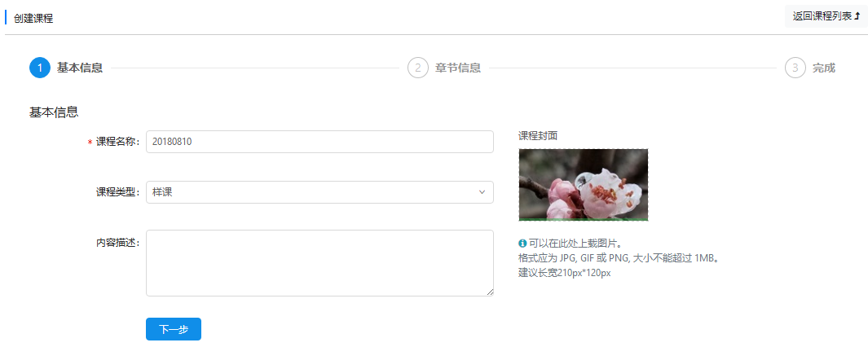Click inside the 内容描述 textarea
The image size is (868, 347).
[x=319, y=263]
